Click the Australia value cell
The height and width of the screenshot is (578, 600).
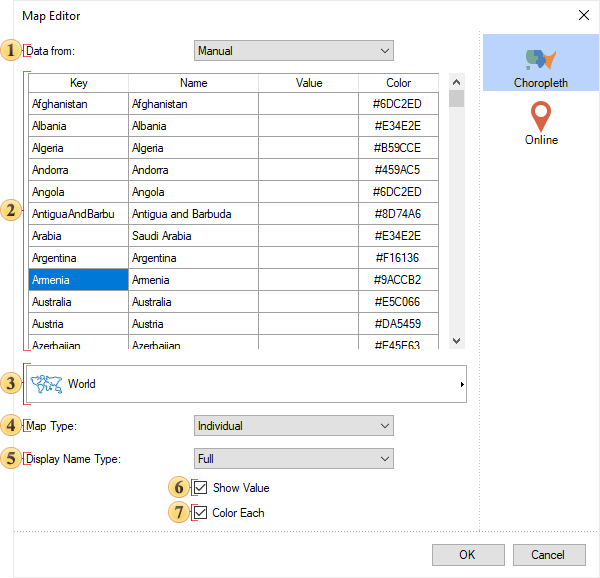309,302
